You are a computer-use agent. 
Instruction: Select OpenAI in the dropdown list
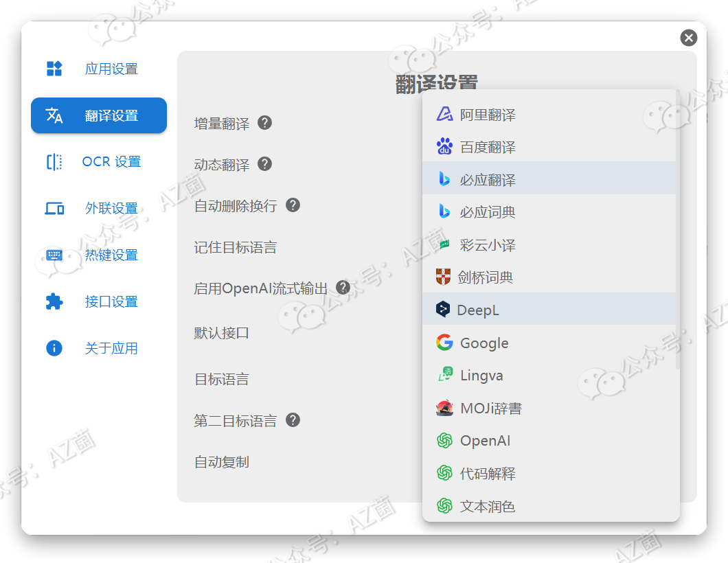pos(549,441)
